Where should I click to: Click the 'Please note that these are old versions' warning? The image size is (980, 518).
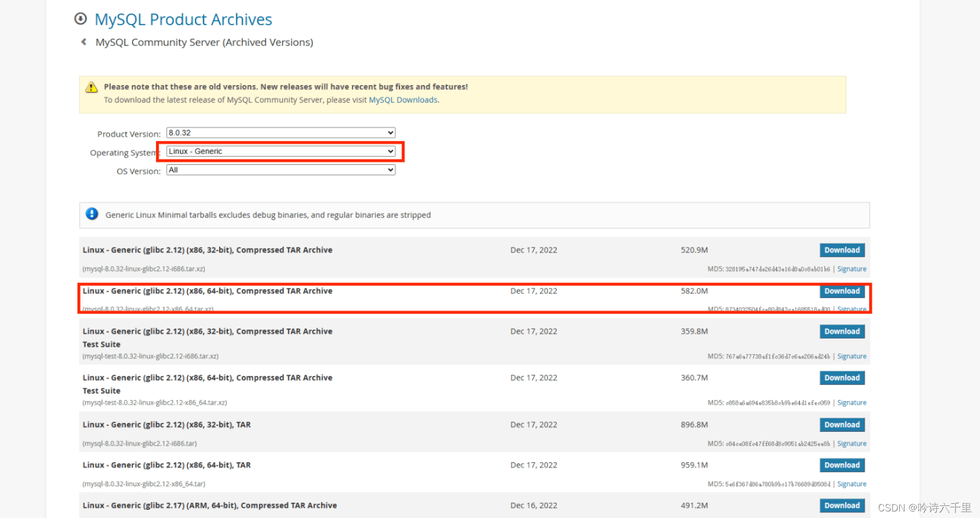(x=286, y=87)
